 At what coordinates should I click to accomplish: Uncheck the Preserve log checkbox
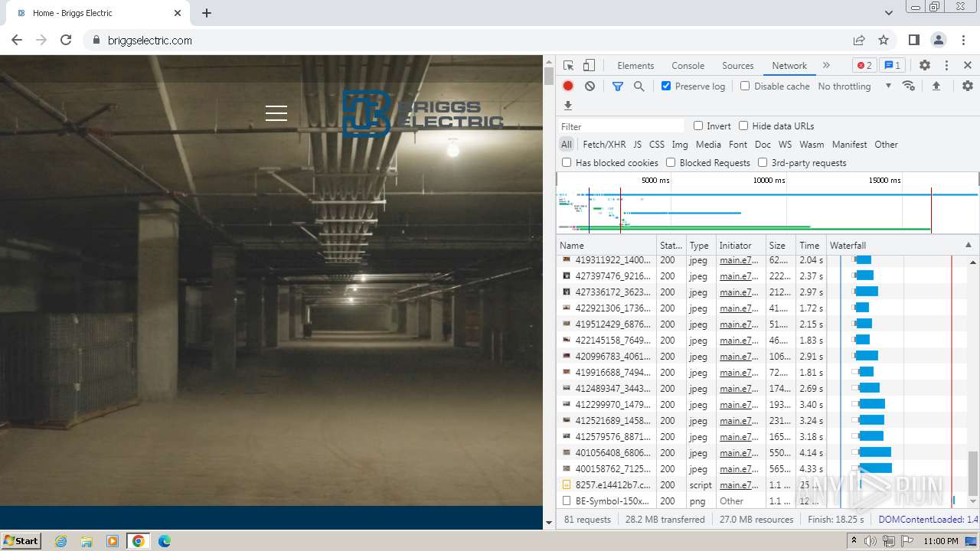666,86
